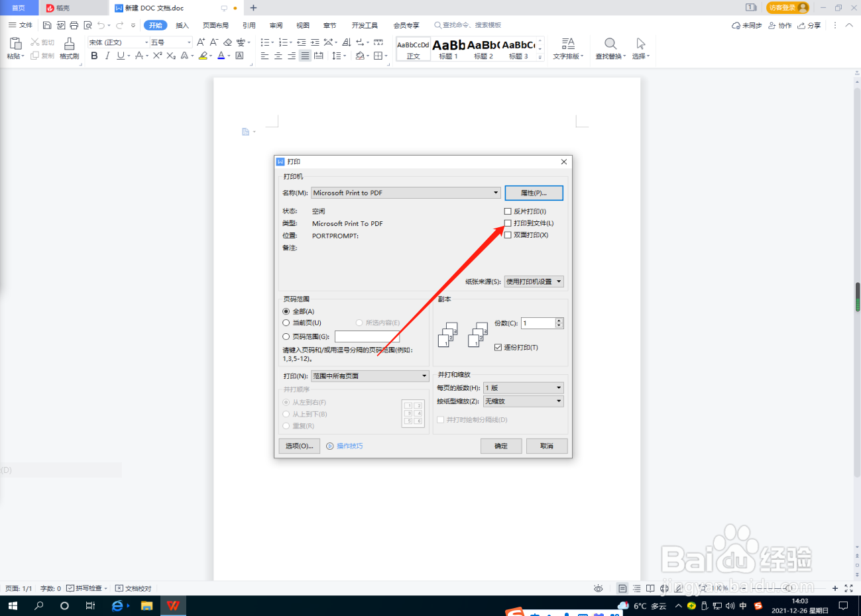The width and height of the screenshot is (861, 616).
Task: Click the Options (选项) button in print dialog
Action: click(x=300, y=446)
